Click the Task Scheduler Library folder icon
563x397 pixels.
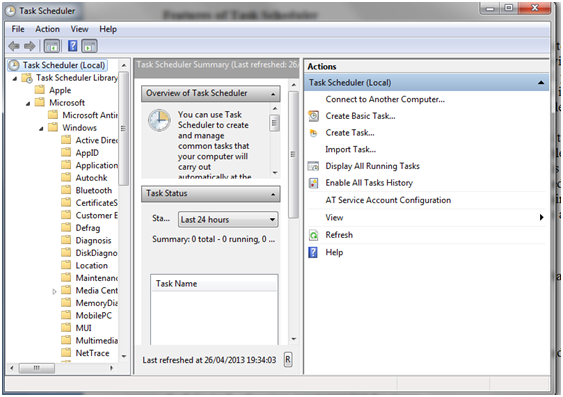click(27, 78)
